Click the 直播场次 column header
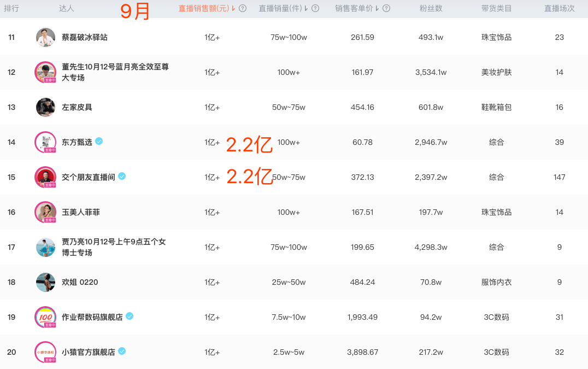 coord(560,8)
